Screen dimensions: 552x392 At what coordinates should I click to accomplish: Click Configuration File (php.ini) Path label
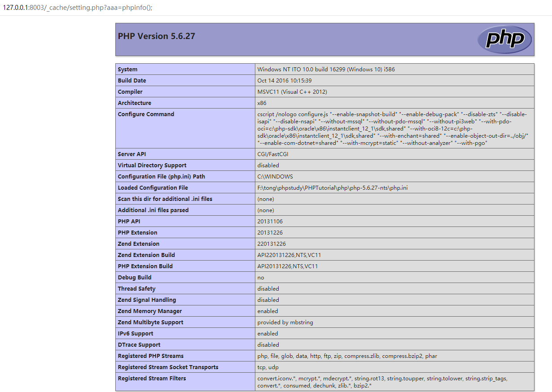[162, 177]
